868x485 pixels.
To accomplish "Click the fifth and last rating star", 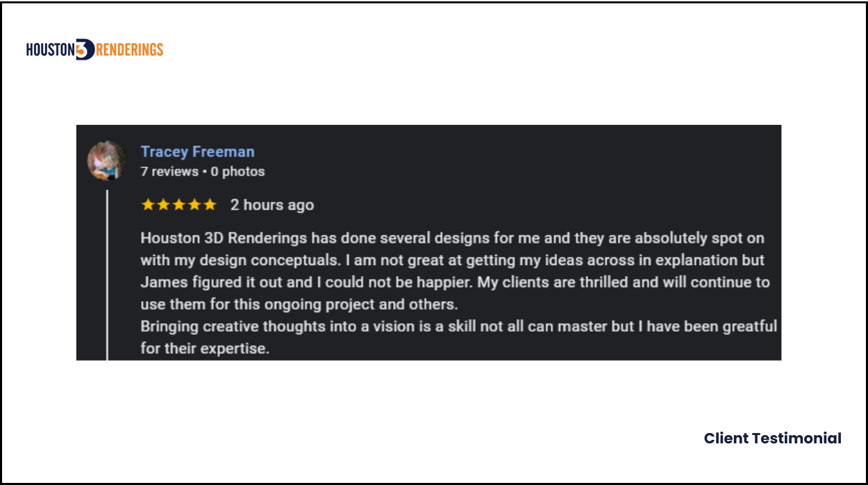I will pyautogui.click(x=210, y=205).
